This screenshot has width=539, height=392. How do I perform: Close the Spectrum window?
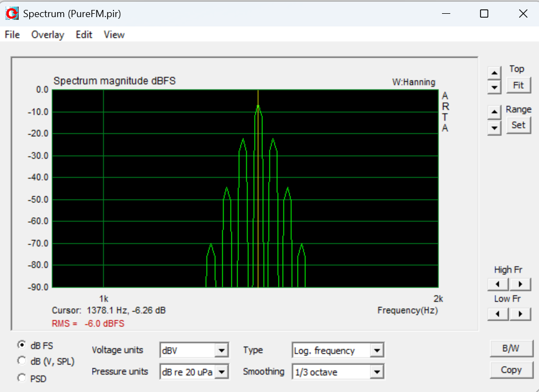tap(523, 13)
